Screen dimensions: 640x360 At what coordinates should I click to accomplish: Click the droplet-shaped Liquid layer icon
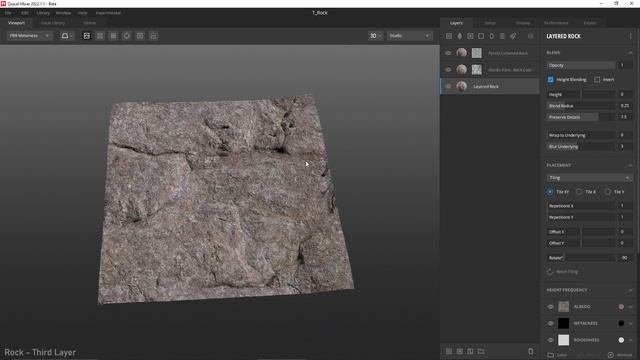pos(491,36)
